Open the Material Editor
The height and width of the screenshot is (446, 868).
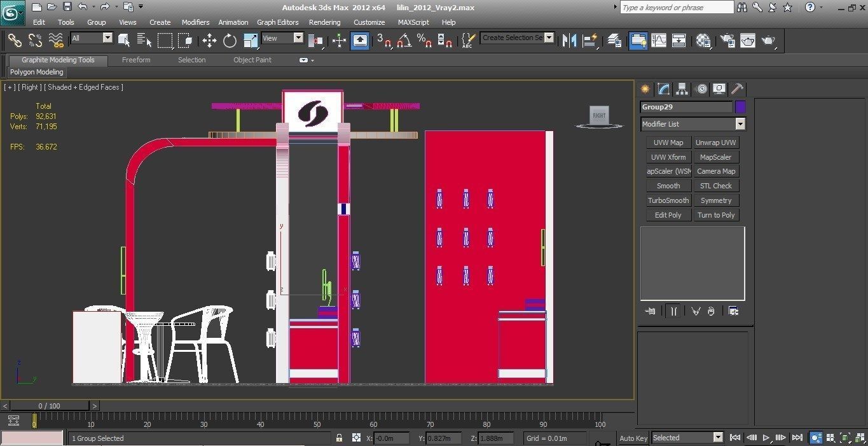coord(703,41)
